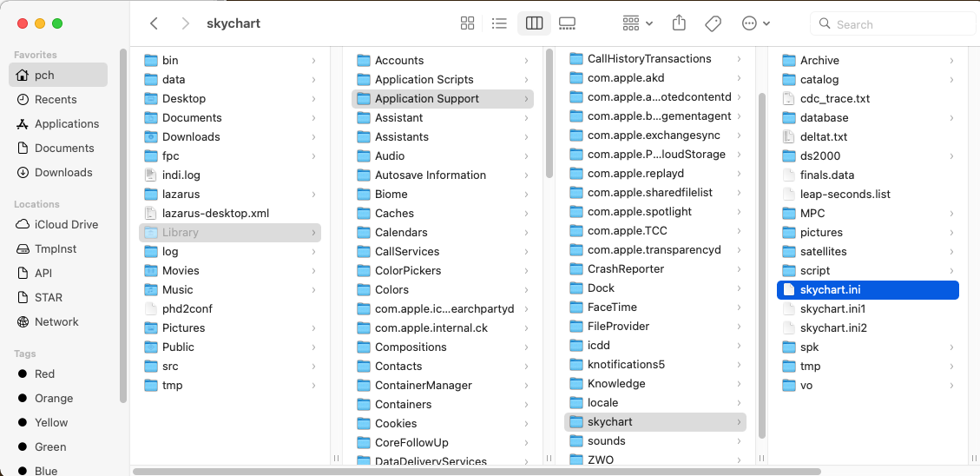The width and height of the screenshot is (980, 476).
Task: Go back using the back arrow
Action: pos(154,23)
